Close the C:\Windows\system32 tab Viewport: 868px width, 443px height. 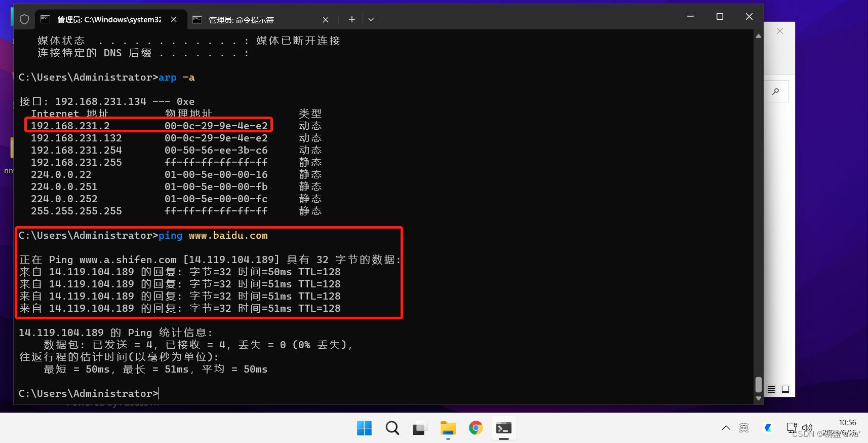pos(174,19)
